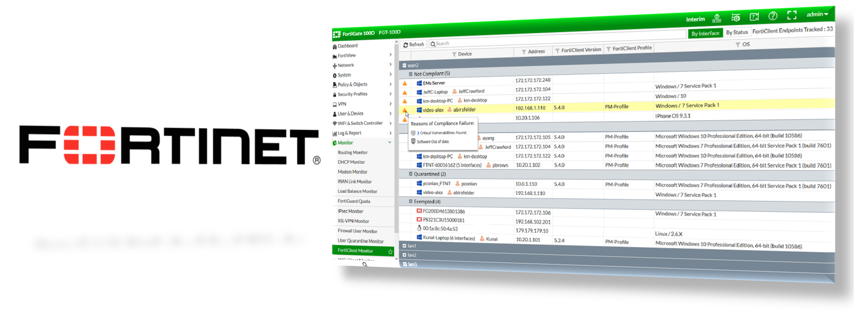Select the FTNT-60016162 (5 interfaces) device
This screenshot has height=317, width=868.
[x=452, y=165]
